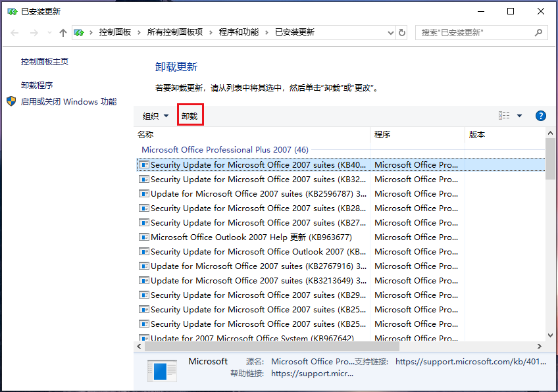Click horizontal scrollbar right arrow

coord(540,346)
